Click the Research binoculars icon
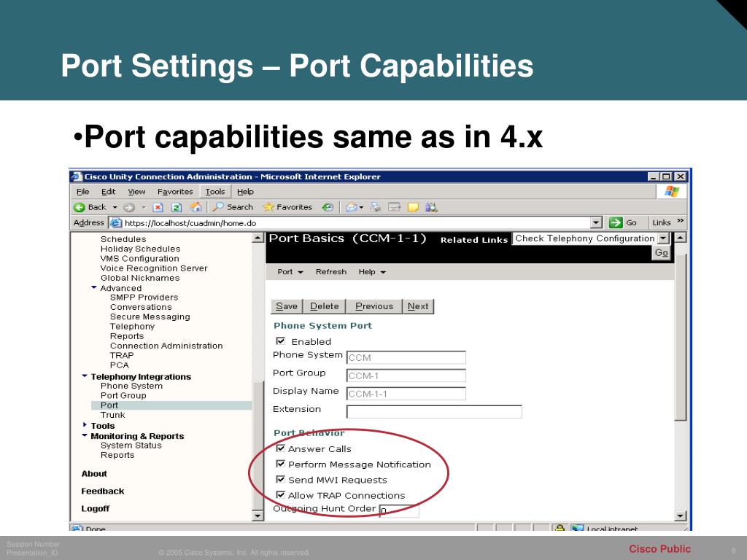 [x=431, y=207]
